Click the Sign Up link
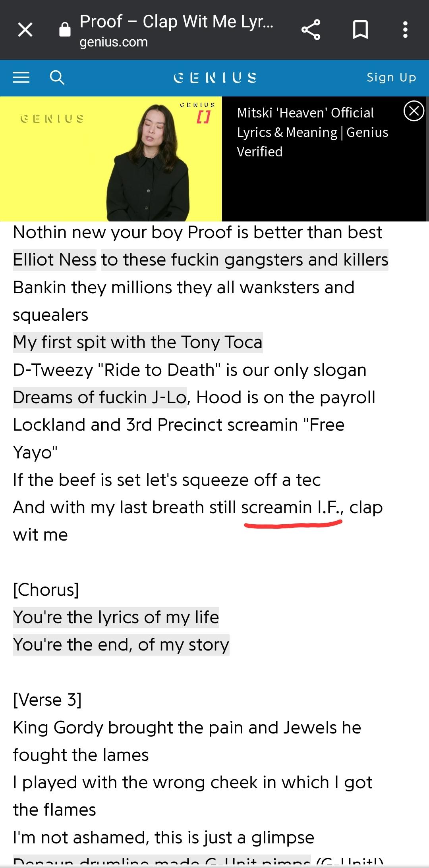The image size is (429, 868). point(391,77)
